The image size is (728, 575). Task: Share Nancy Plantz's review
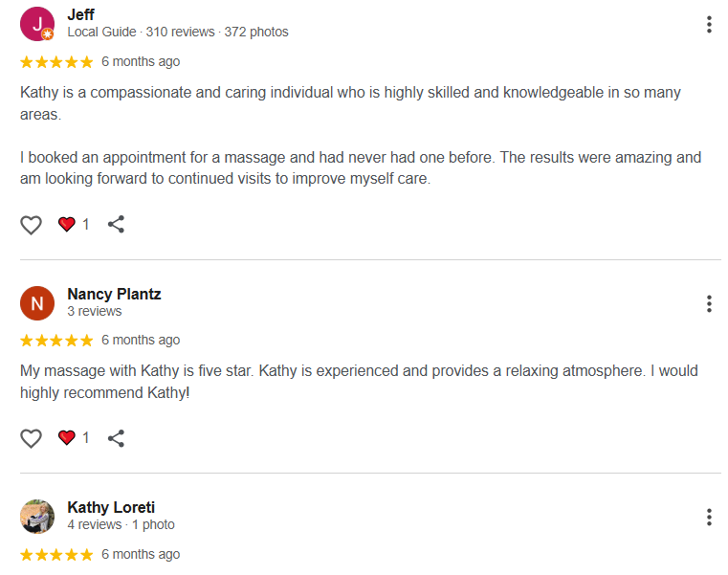point(116,438)
